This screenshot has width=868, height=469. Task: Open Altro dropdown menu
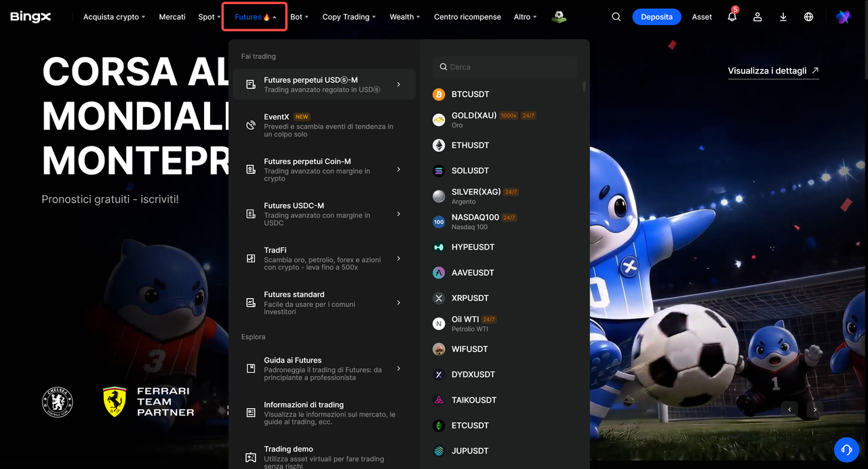point(526,17)
